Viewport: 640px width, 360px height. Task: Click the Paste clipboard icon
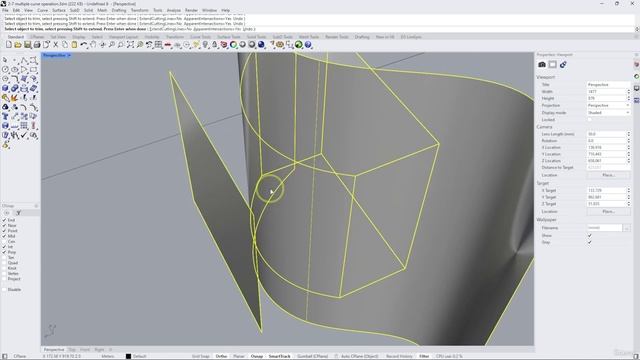coord(74,44)
